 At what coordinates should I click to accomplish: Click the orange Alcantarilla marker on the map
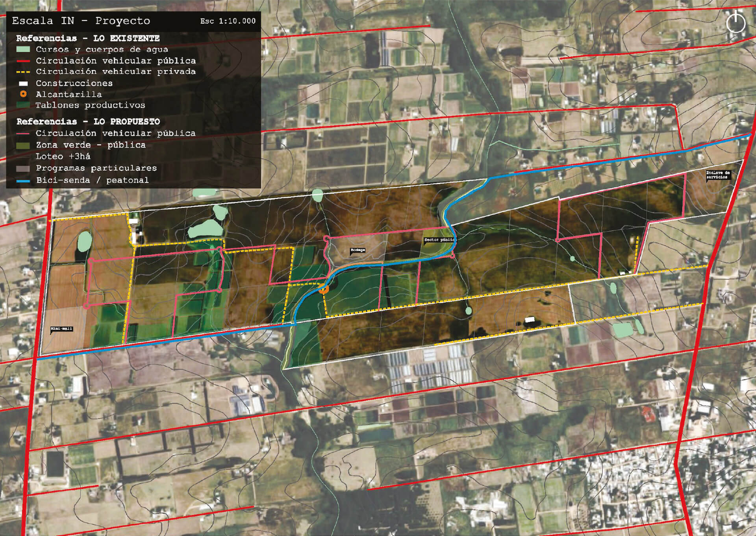323,289
